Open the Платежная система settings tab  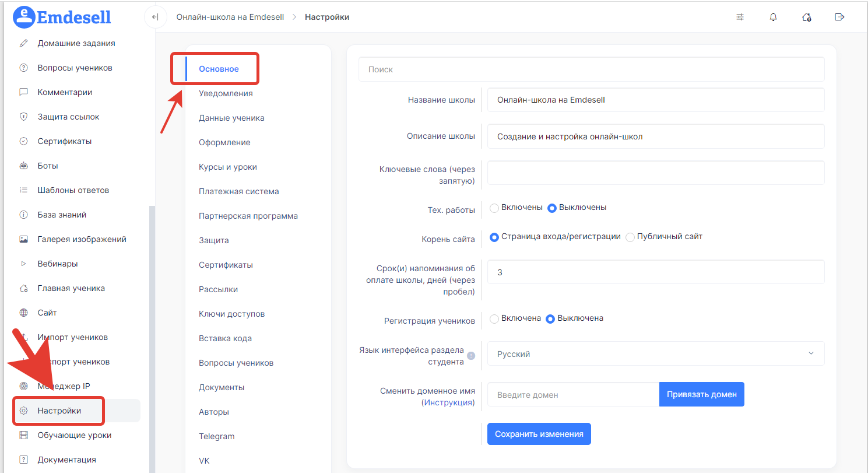[x=239, y=191]
